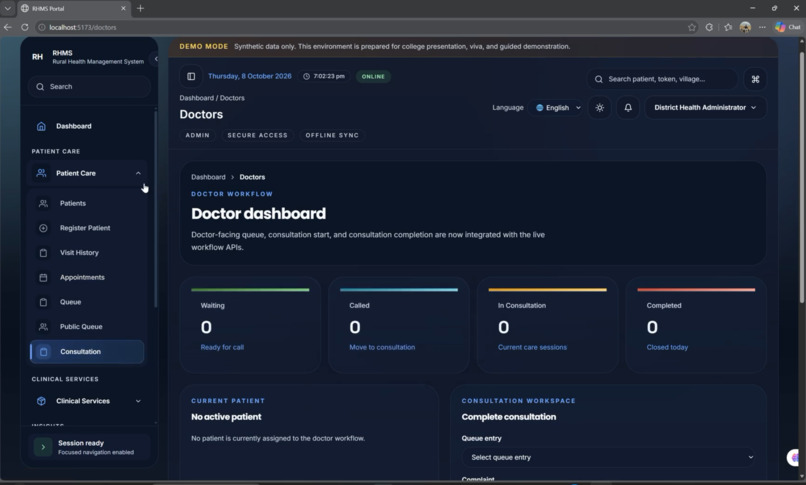
Task: Open browser tab list dropdown
Action: coord(7,8)
